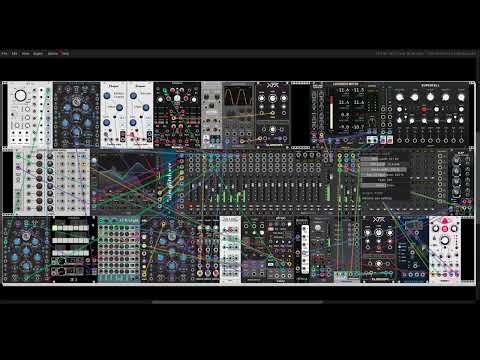Click the center knob of the bottom XFX module
480x360 pixels.
378,232
